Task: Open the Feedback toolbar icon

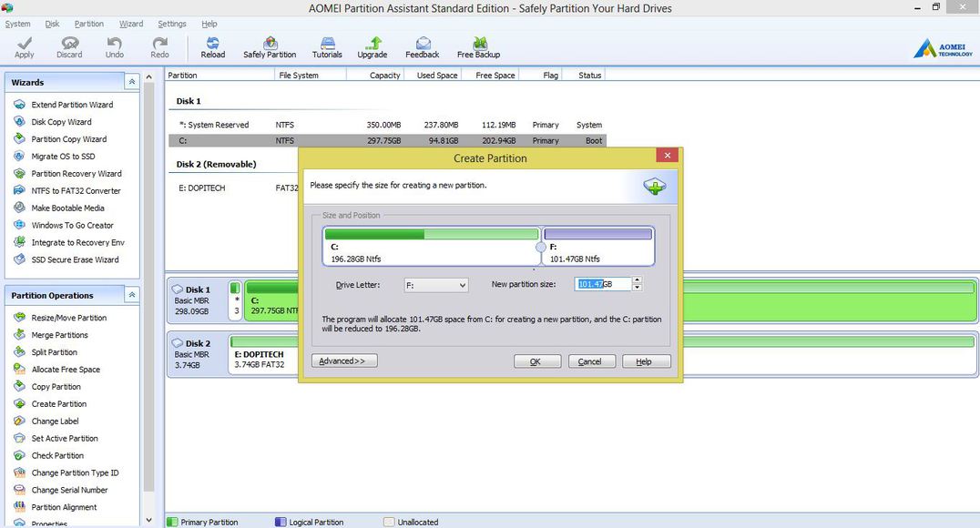Action: tap(423, 44)
